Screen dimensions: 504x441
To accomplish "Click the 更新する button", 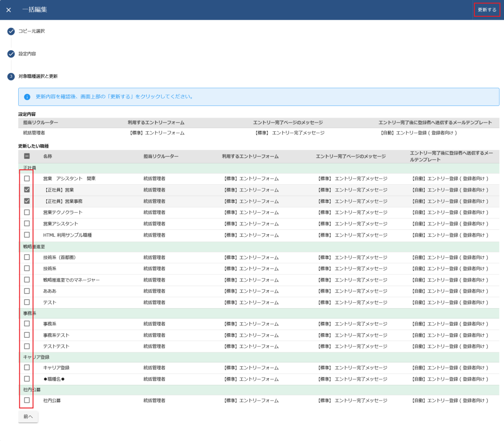I will [x=487, y=10].
